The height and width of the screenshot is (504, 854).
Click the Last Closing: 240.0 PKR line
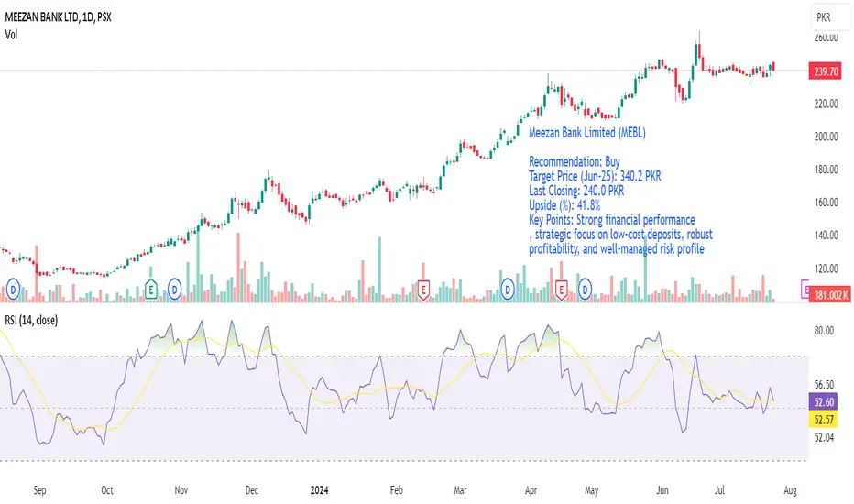[x=576, y=192]
